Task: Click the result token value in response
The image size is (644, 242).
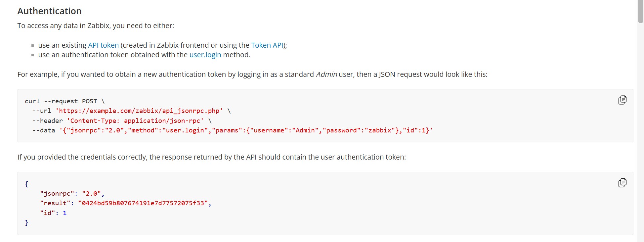Action: pyautogui.click(x=143, y=203)
